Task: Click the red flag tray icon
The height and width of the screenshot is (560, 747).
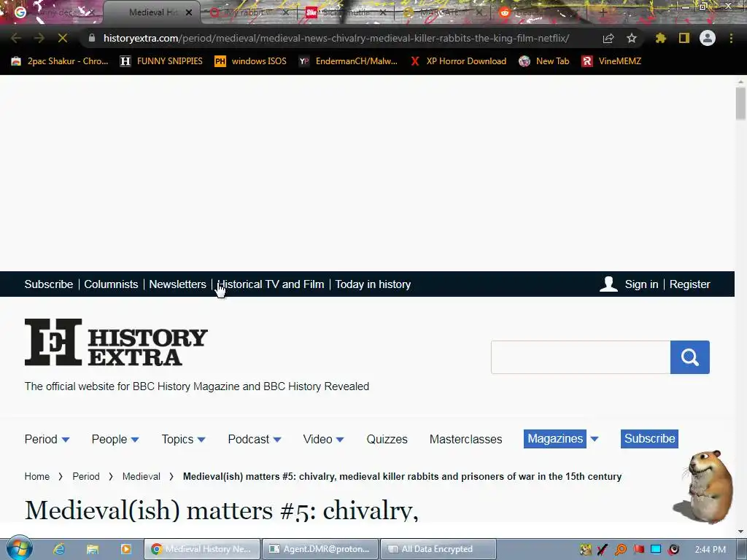Action: 639,550
